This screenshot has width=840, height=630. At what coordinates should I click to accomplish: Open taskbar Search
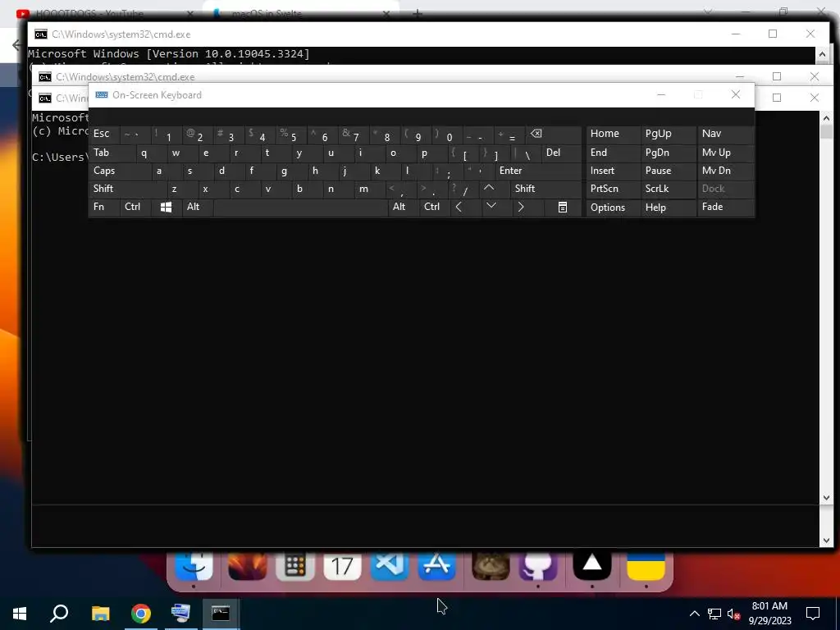pos(59,613)
